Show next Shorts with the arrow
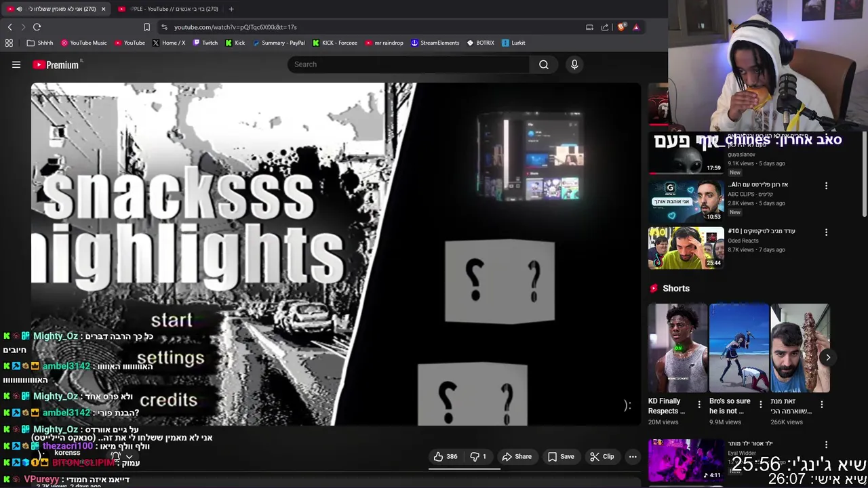Image resolution: width=868 pixels, height=488 pixels. (828, 357)
